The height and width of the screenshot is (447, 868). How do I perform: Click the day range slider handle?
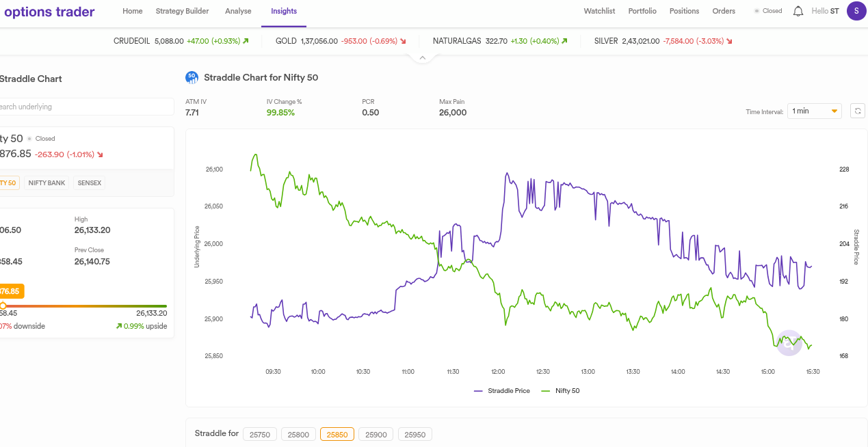[x=3, y=306]
